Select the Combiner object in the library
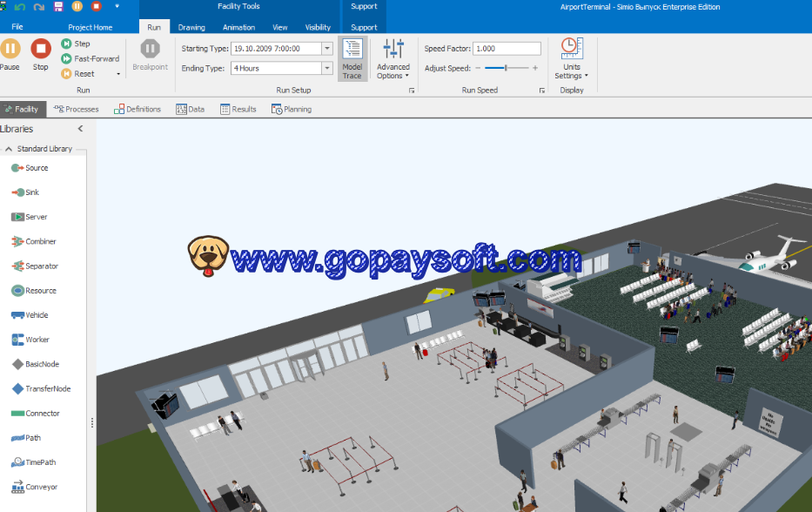 [34, 241]
